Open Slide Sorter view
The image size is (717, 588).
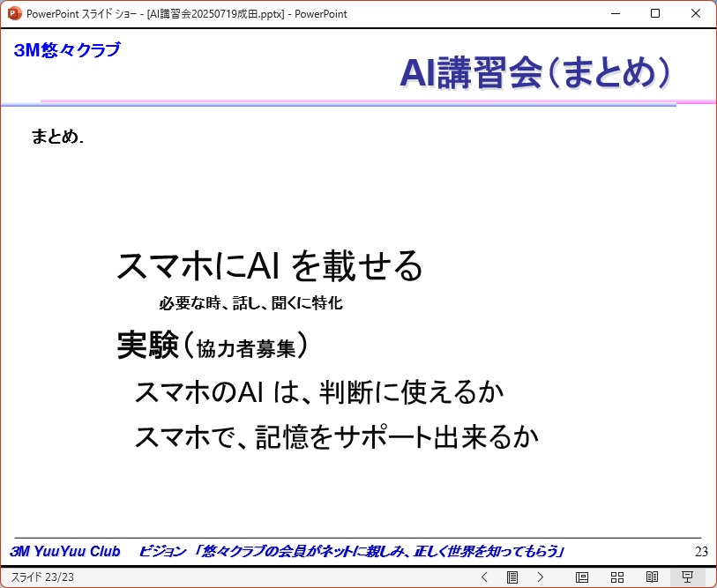pyautogui.click(x=617, y=577)
